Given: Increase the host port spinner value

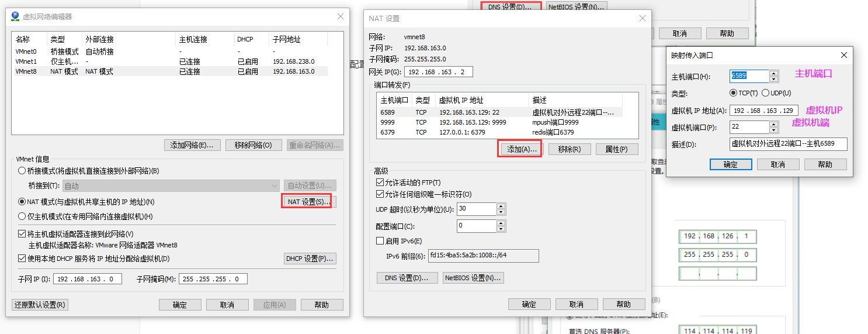Looking at the screenshot, I should coord(774,73).
